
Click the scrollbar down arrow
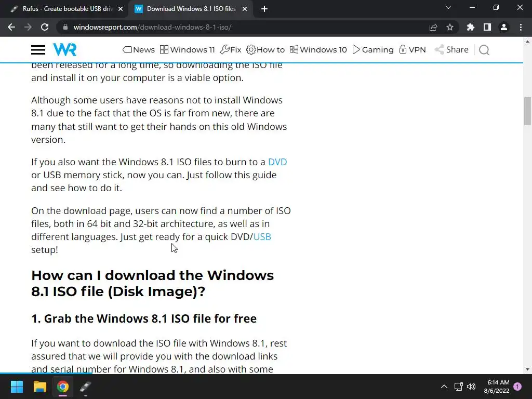pyautogui.click(x=527, y=369)
